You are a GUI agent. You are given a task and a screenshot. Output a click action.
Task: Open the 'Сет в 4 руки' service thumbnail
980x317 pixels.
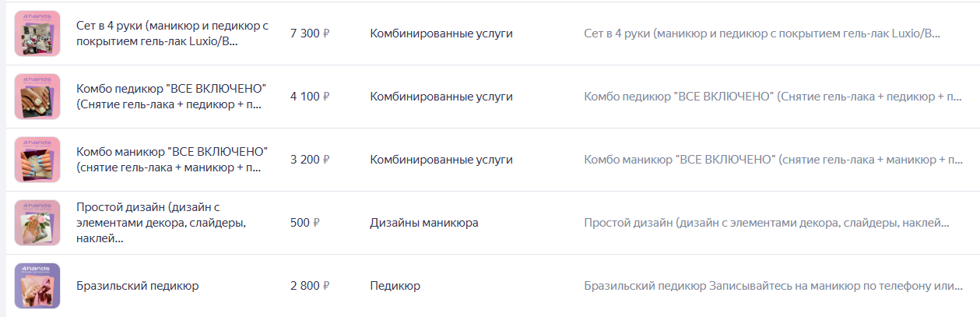tap(37, 33)
